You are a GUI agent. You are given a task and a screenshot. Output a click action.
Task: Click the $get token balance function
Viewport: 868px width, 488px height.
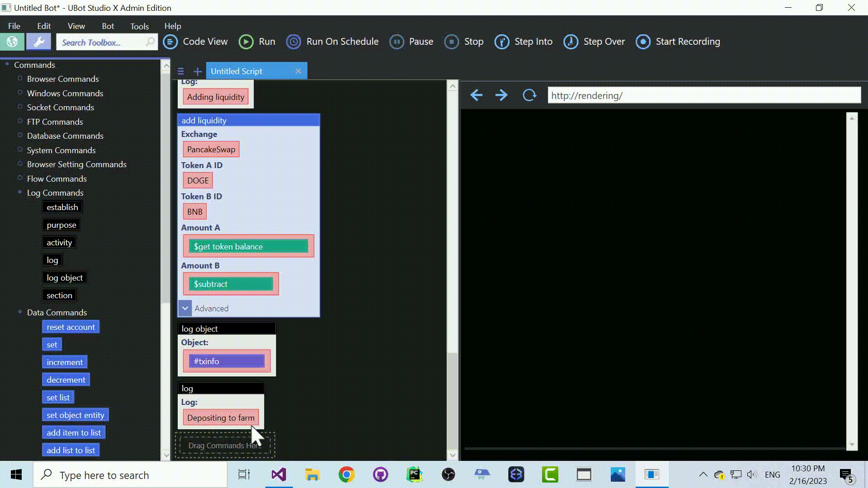(248, 246)
